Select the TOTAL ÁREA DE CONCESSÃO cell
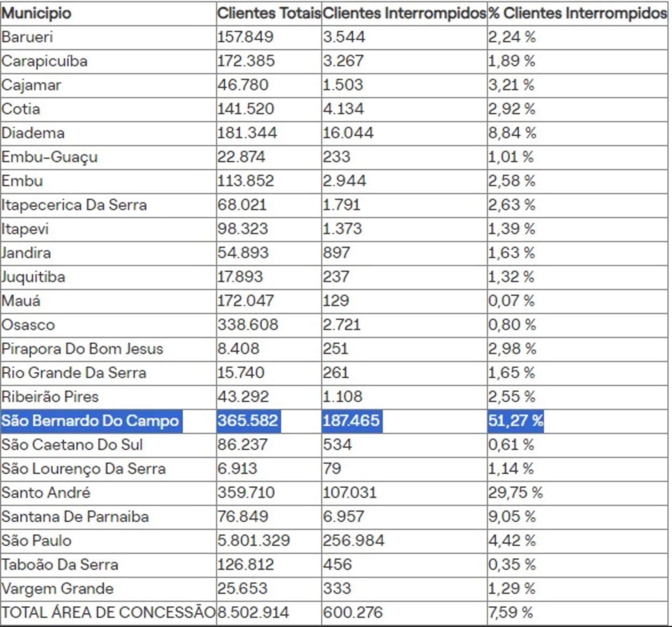This screenshot has width=672, height=627. click(108, 612)
